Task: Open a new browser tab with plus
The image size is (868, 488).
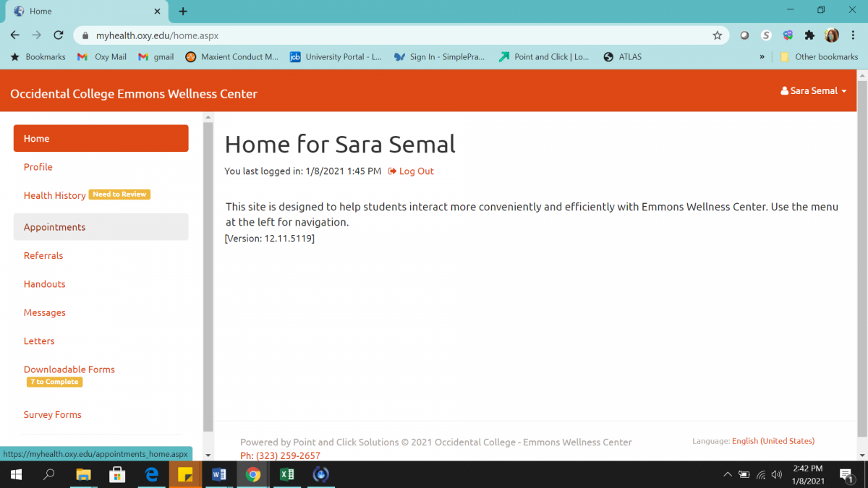Action: pyautogui.click(x=183, y=11)
